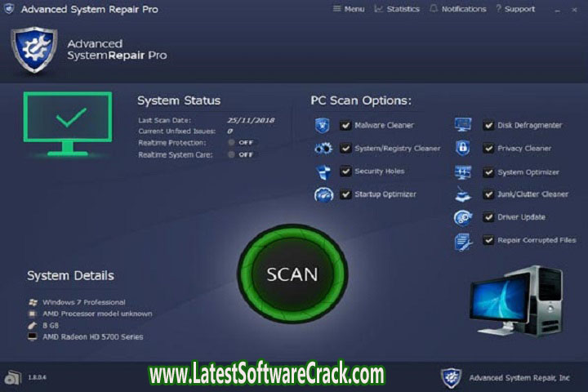Start the scan with SCAN button
588x392 pixels.
(292, 274)
